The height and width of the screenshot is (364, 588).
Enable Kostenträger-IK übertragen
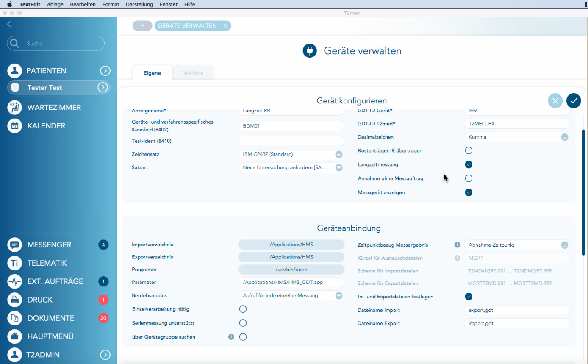coord(469,150)
